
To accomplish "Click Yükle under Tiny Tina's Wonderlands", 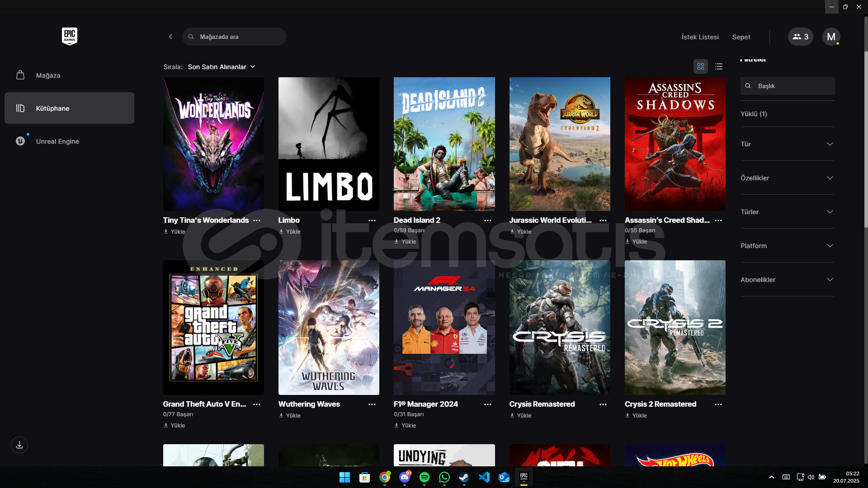I will tap(175, 232).
